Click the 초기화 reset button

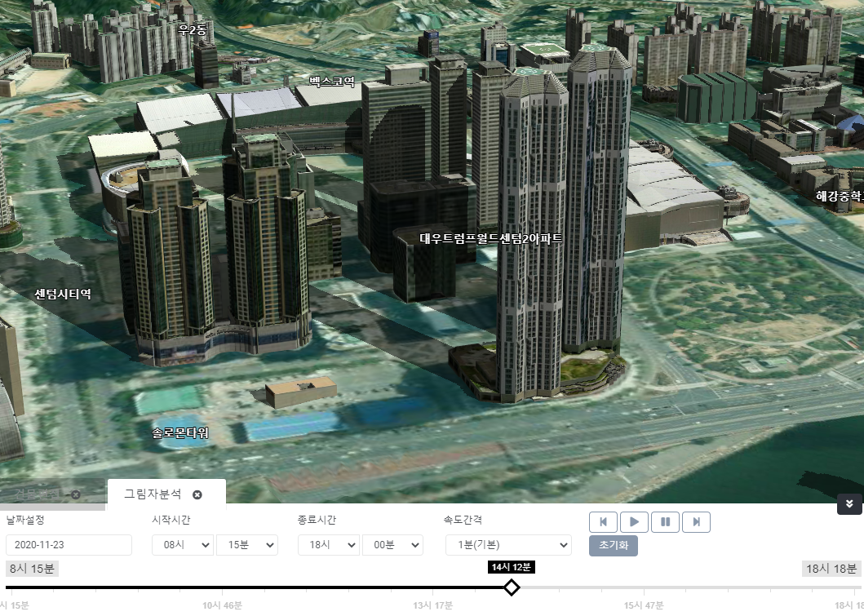click(x=613, y=546)
